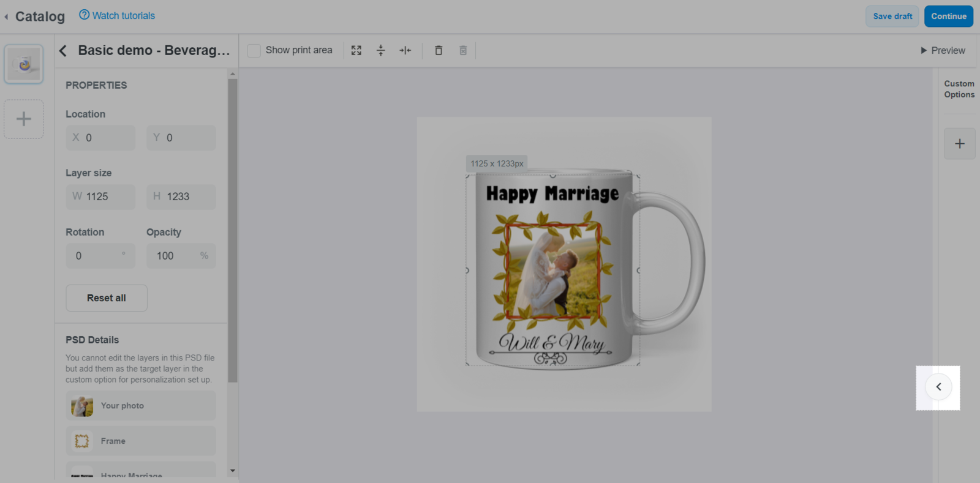Start Preview with play icon
Screen dimensions: 980x483
[x=943, y=50]
